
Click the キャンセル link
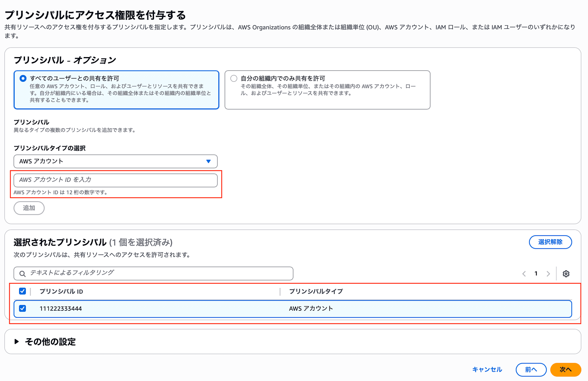[x=487, y=370]
